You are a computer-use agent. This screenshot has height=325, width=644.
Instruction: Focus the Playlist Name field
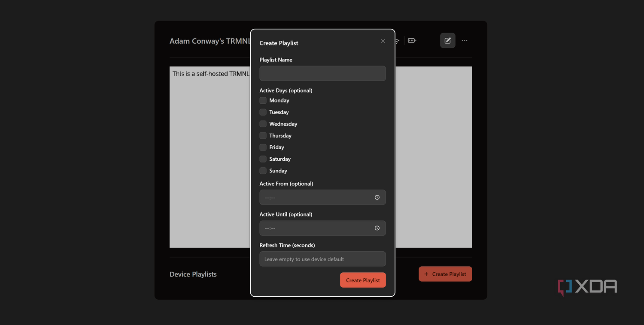pos(323,73)
